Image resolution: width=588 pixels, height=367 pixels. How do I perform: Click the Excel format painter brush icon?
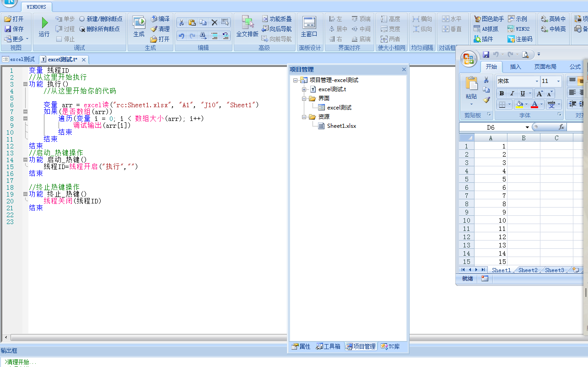[x=486, y=99]
